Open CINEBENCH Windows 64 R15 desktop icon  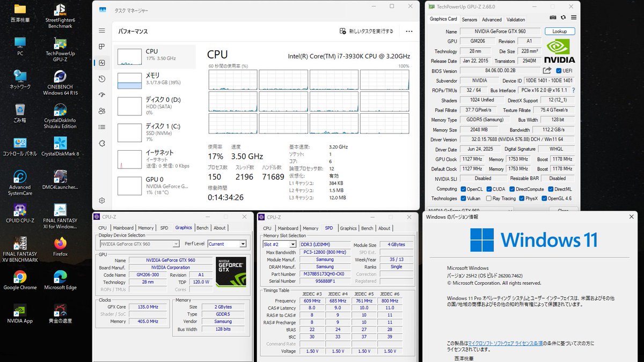tap(60, 83)
